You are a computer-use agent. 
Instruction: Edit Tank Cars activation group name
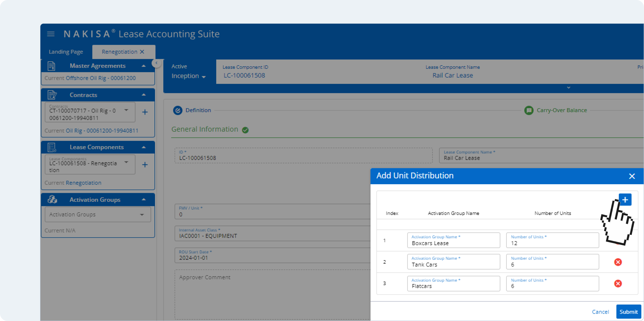[453, 262]
